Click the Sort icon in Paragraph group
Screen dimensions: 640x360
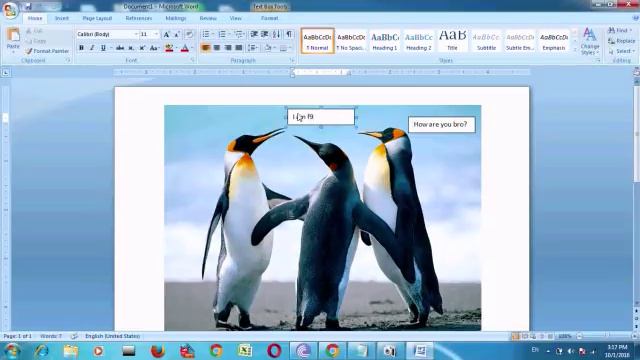click(x=276, y=35)
